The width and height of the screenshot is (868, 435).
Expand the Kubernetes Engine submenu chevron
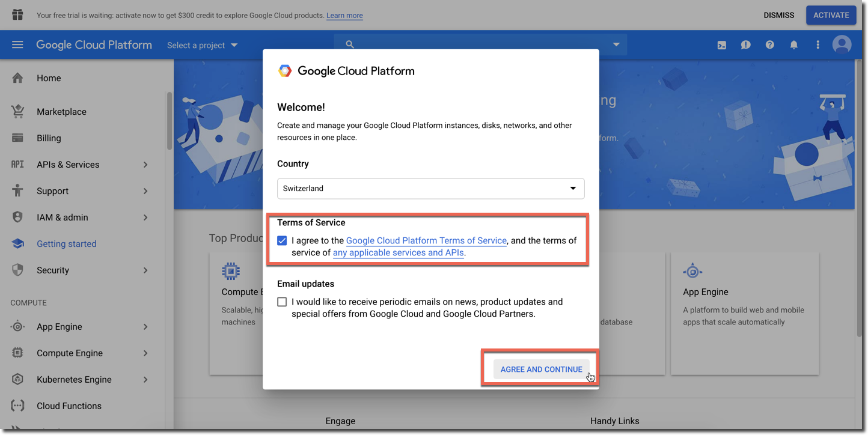[x=145, y=380]
